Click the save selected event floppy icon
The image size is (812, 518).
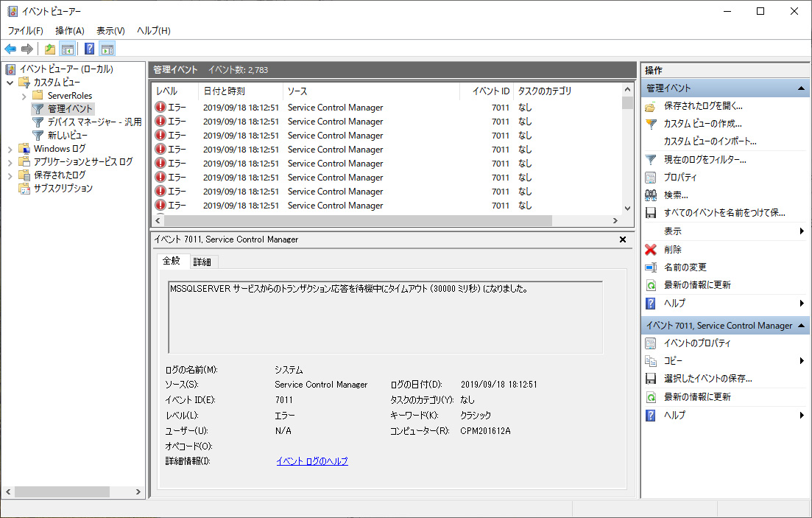[x=651, y=379]
